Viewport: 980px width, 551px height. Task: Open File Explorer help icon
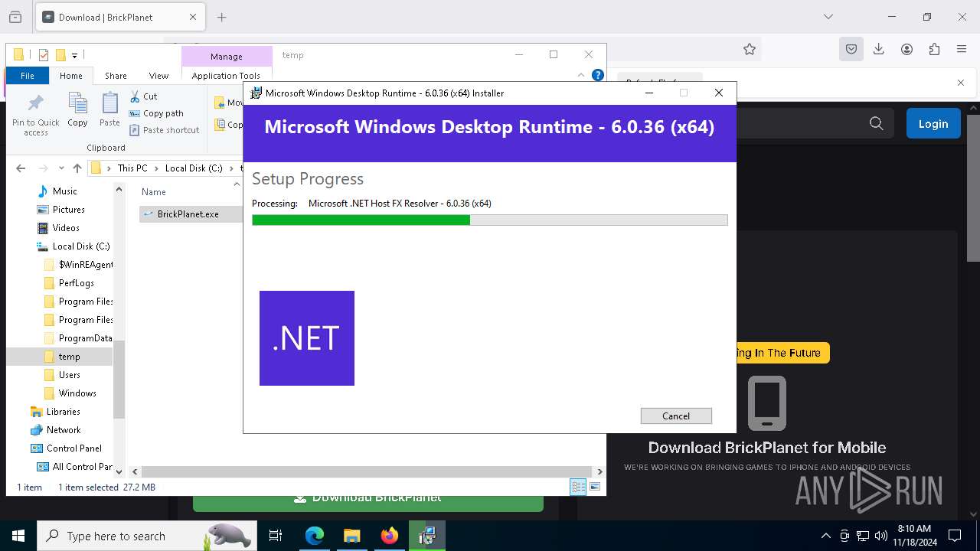598,75
